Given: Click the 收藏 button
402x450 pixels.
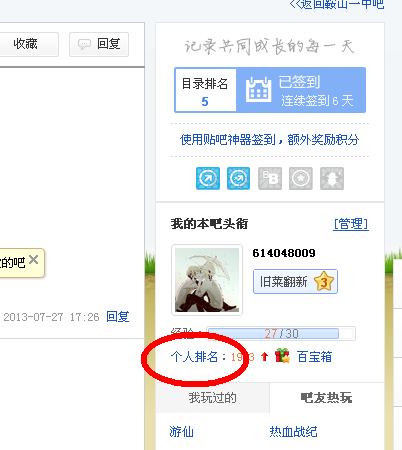Looking at the screenshot, I should [x=28, y=44].
